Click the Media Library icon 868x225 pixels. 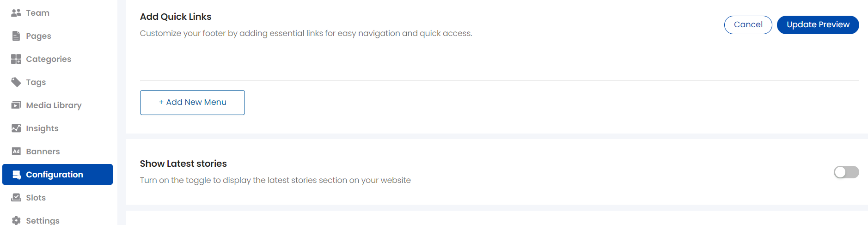[x=16, y=105]
